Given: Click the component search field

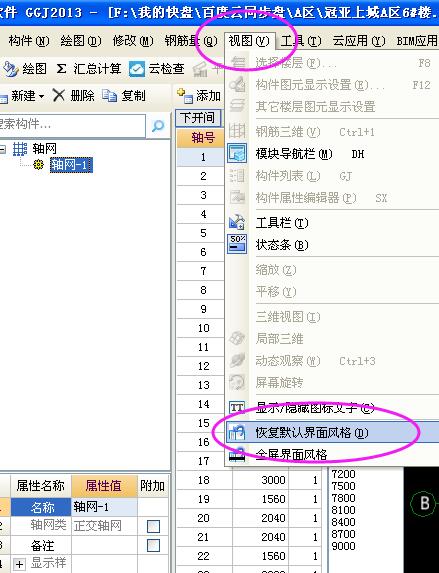Looking at the screenshot, I should point(72,125).
